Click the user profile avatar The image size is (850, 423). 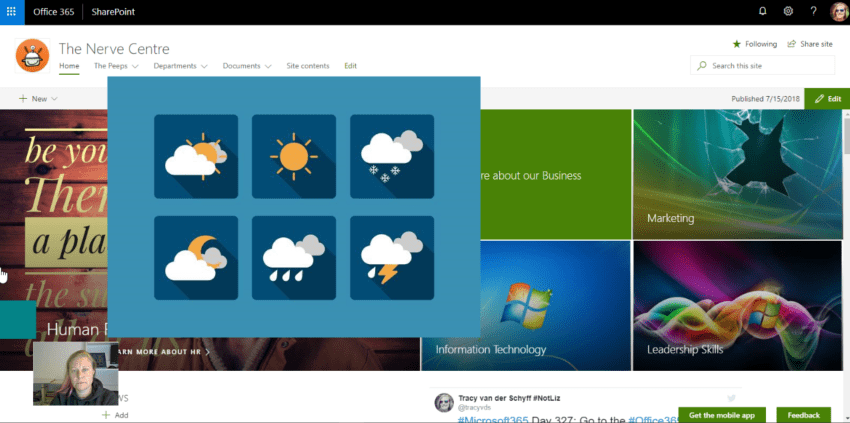click(x=838, y=12)
